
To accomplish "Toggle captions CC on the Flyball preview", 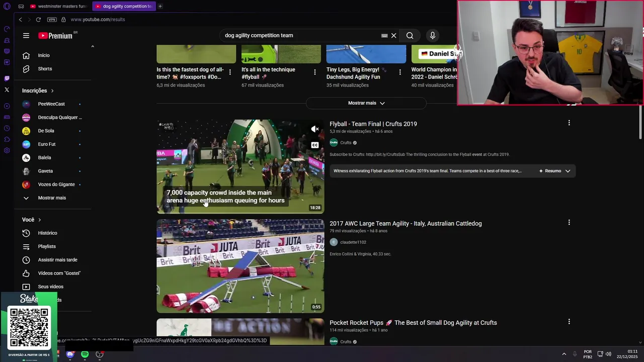I will [315, 145].
